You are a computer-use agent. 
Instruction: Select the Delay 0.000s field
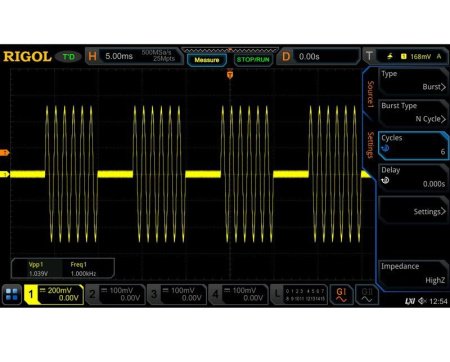[x=413, y=178]
